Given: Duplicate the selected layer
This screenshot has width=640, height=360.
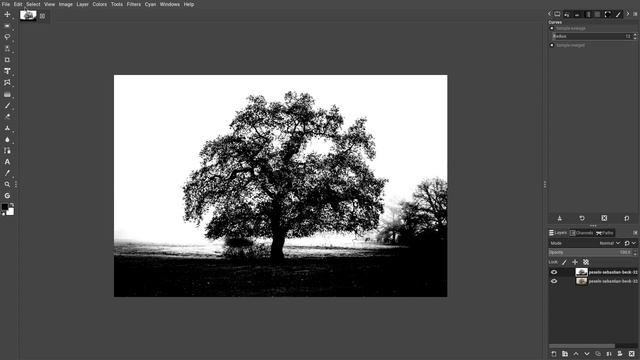Looking at the screenshot, I should tap(598, 354).
